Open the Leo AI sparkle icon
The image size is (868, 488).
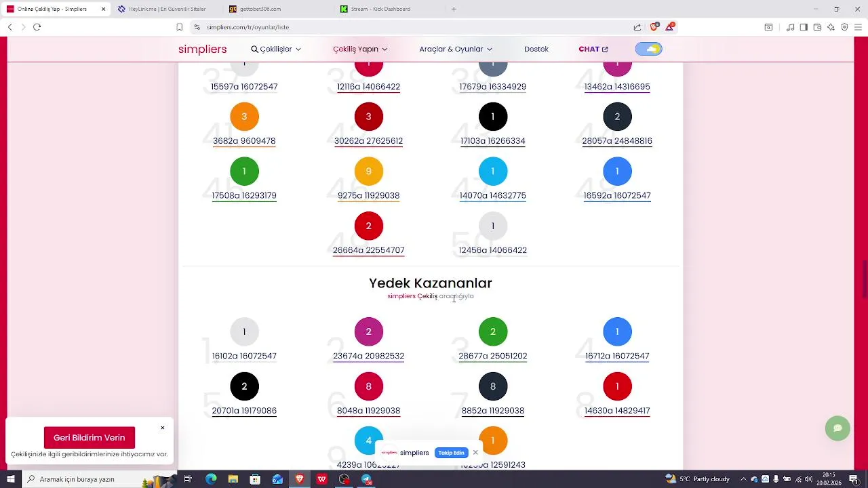[x=831, y=27]
